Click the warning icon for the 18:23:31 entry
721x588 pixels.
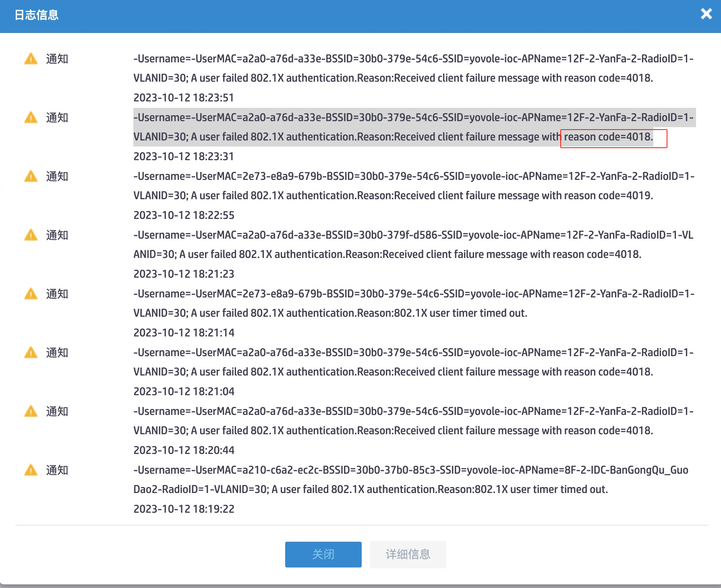click(x=31, y=118)
